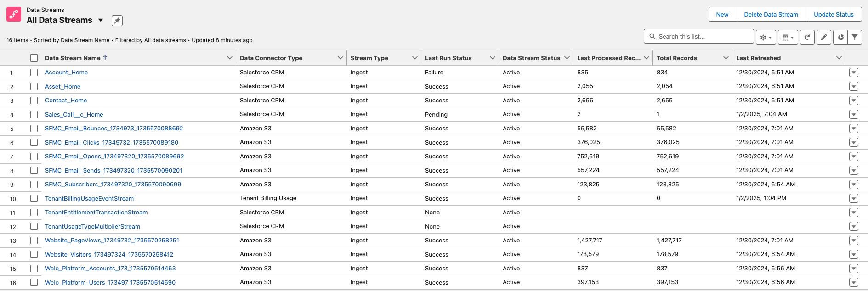Check the SFMC_Email_Bounces row checkbox
Viewport: 868px width, 291px height.
pos(34,129)
